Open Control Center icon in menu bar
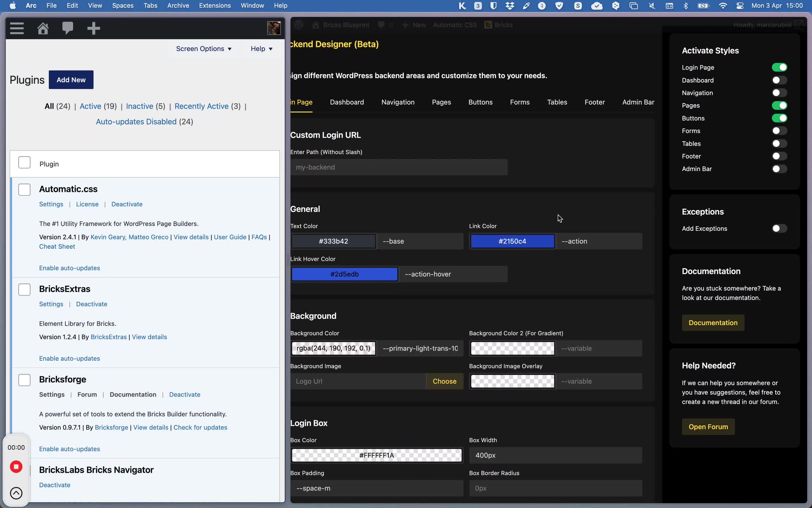The image size is (812, 508). click(x=740, y=5)
